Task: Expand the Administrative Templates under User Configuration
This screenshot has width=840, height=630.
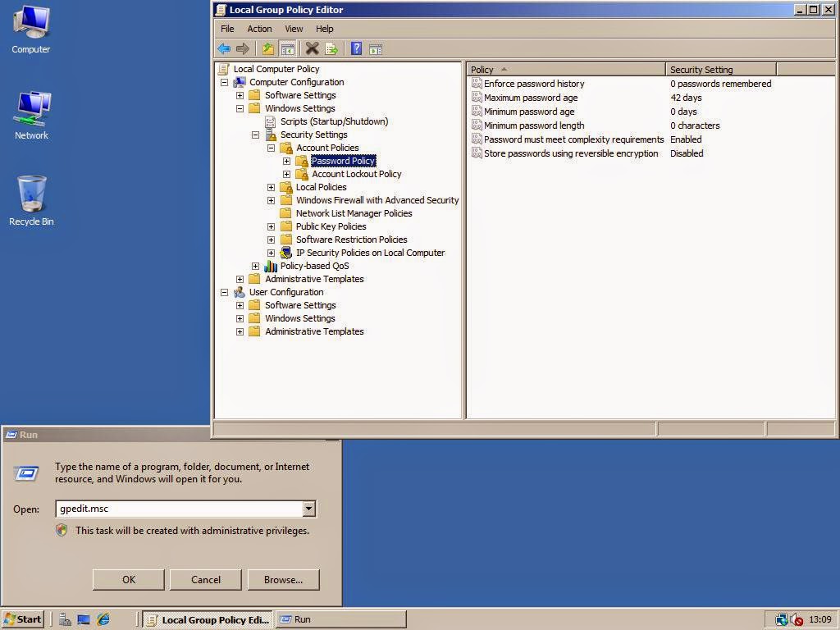Action: [x=239, y=331]
